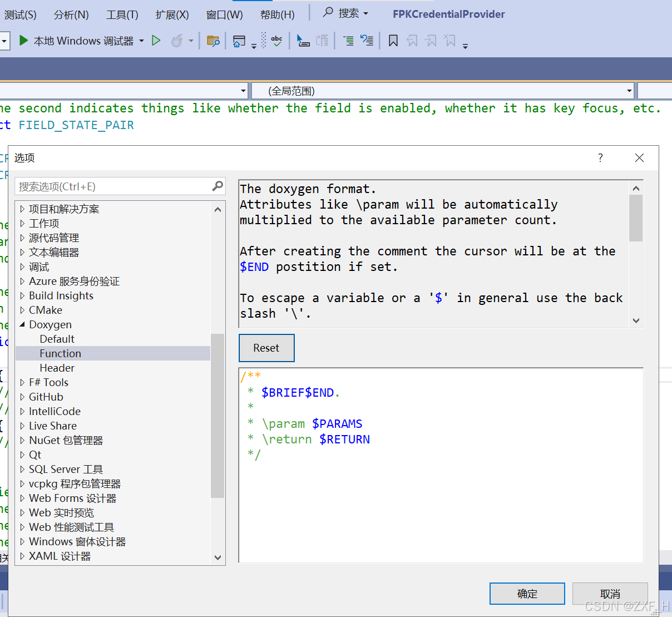672x617 pixels.
Task: Open the (全局范围) scope dropdown
Action: [443, 91]
